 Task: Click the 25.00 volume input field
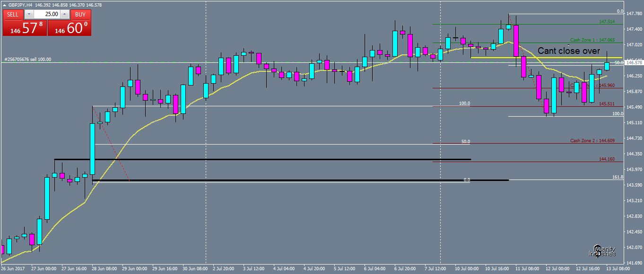[x=47, y=15]
